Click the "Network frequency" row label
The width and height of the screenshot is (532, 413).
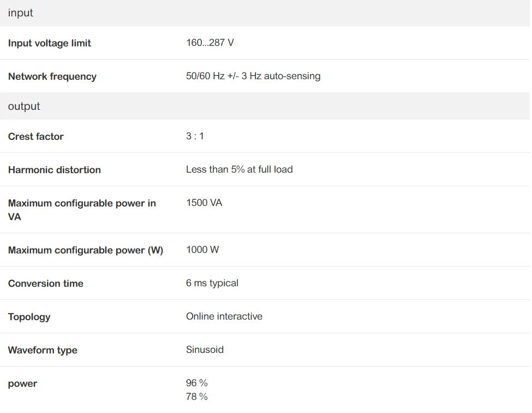point(52,76)
